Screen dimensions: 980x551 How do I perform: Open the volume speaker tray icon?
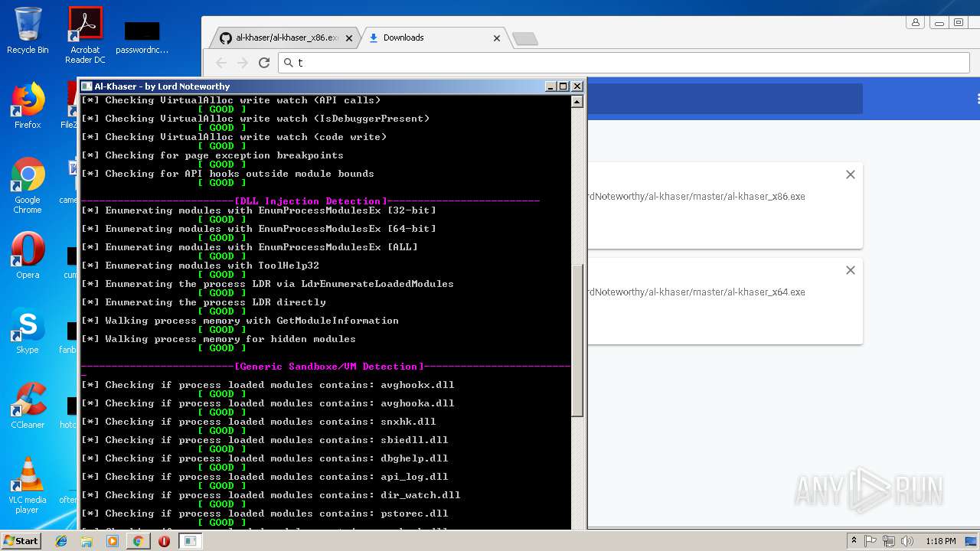point(907,541)
